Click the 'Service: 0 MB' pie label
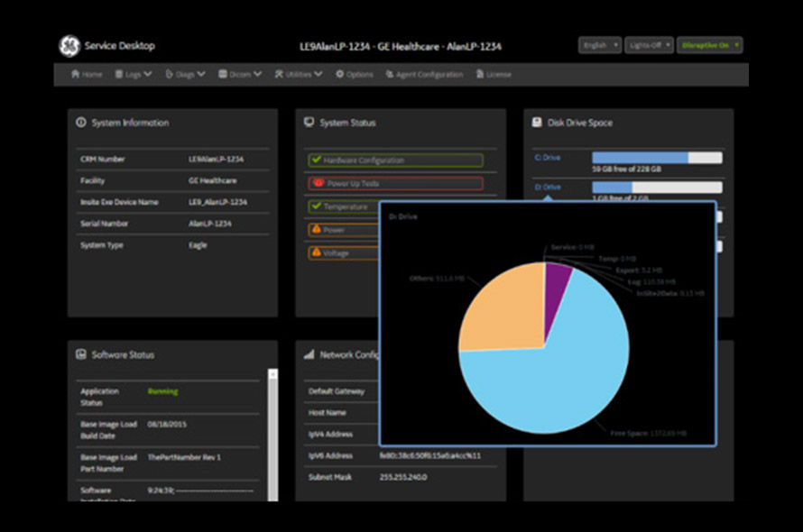Viewport: 803px width, 532px height. (x=573, y=247)
